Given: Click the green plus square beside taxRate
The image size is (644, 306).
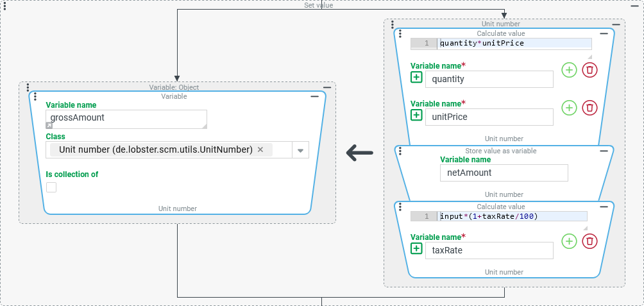Looking at the screenshot, I should (x=416, y=249).
